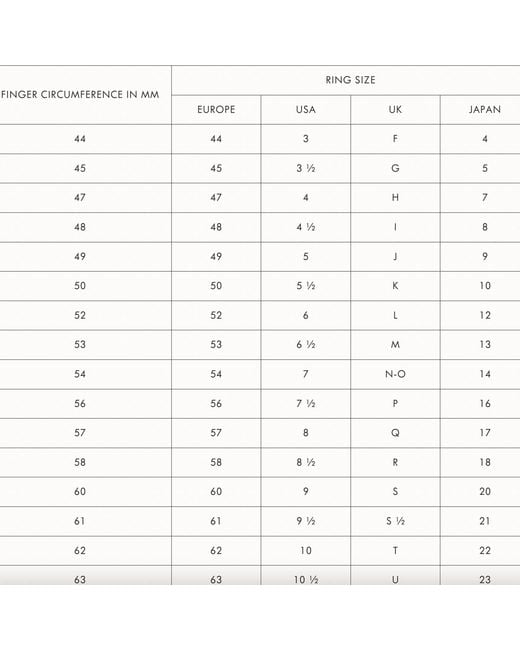Click the UK column header
The height and width of the screenshot is (650, 520).
pyautogui.click(x=395, y=109)
